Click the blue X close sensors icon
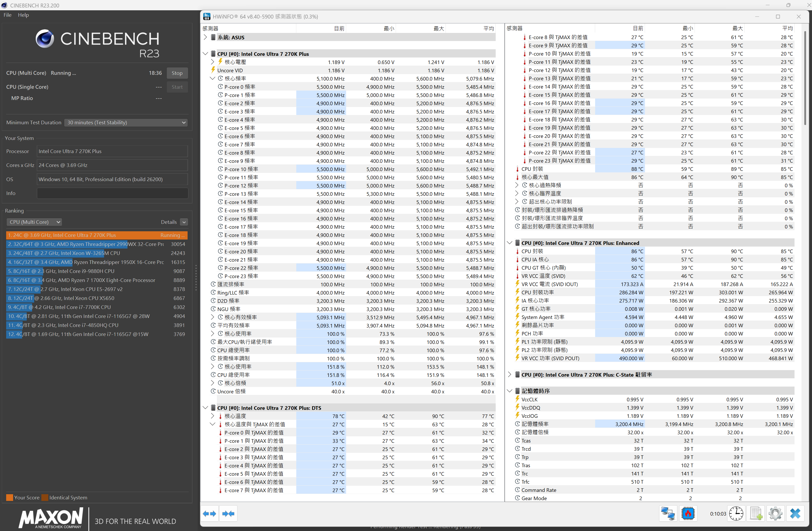 click(x=795, y=513)
